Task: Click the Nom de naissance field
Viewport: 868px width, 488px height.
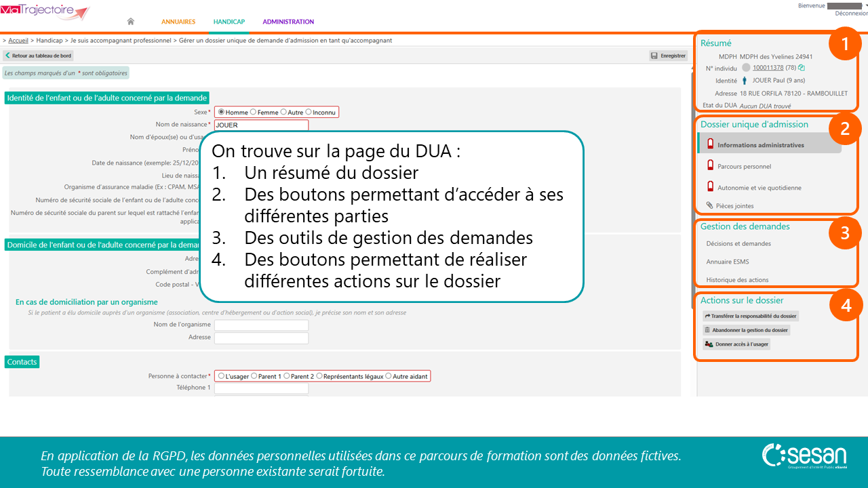Action: (261, 125)
